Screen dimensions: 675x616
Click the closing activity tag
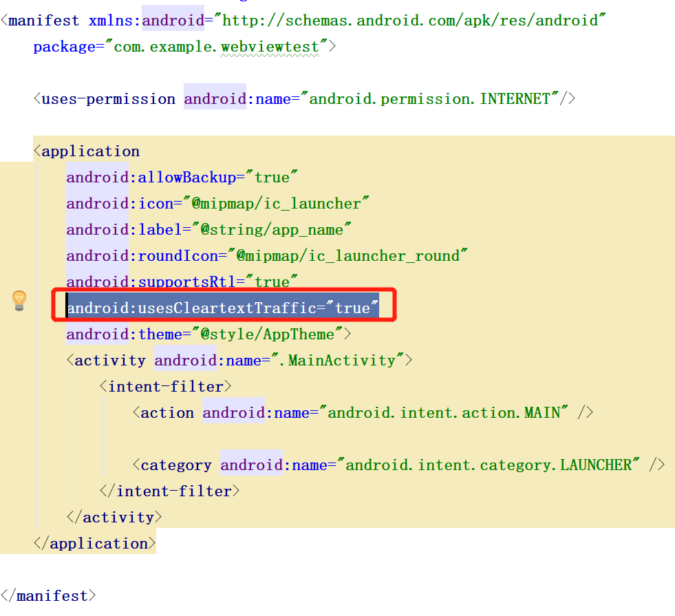(114, 518)
